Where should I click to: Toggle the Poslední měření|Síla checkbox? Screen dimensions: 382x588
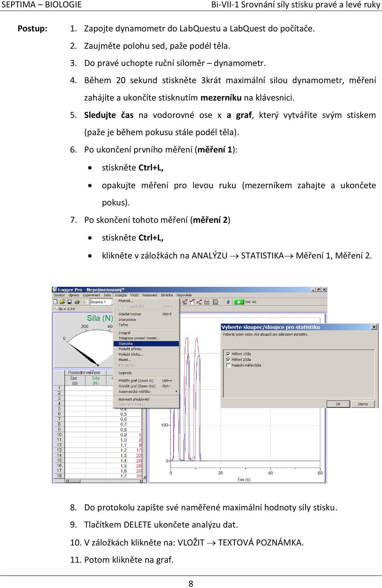pos(228,365)
